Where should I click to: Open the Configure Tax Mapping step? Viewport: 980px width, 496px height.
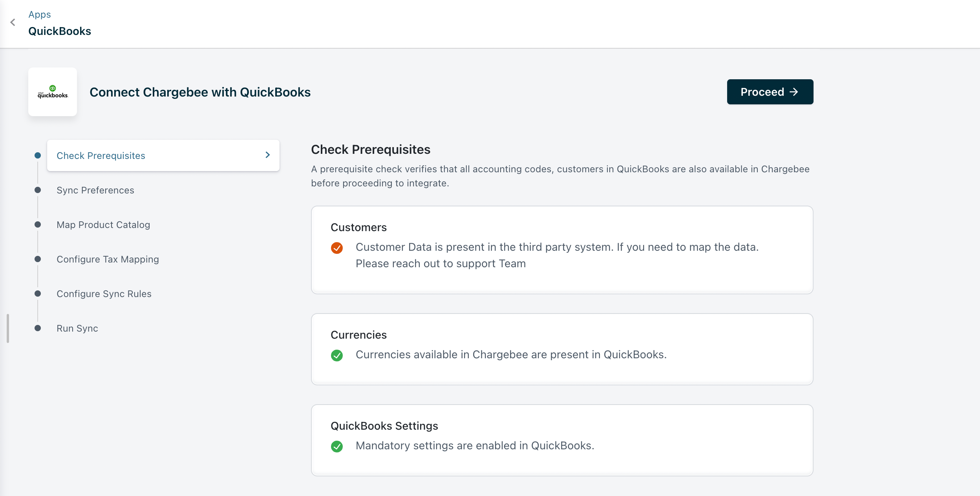tap(108, 259)
